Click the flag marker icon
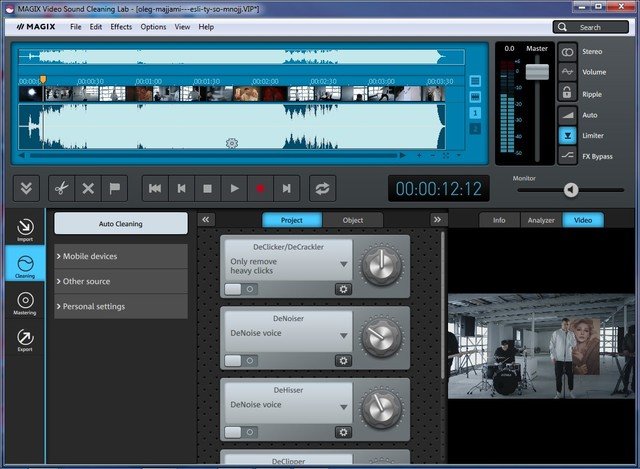This screenshot has height=469, width=640. [x=115, y=188]
